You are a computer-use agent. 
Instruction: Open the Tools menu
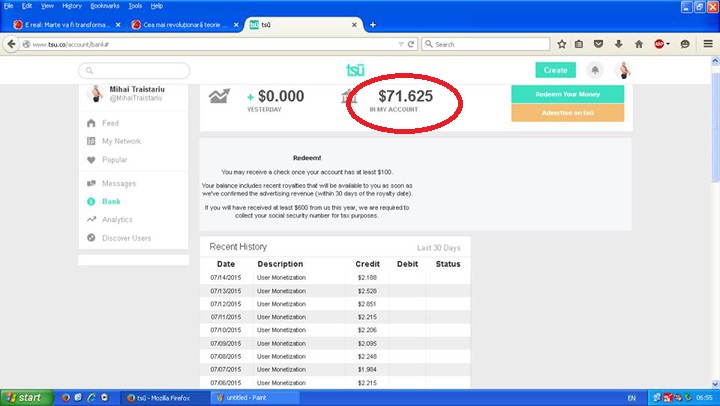click(135, 6)
